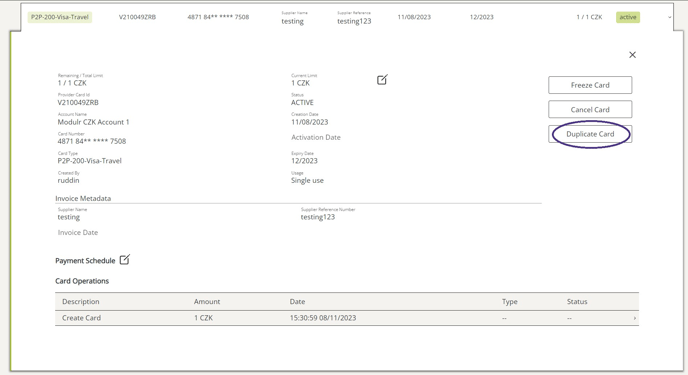The width and height of the screenshot is (688, 375).
Task: Click the Provider Card Id V210049ZRB in details
Action: point(78,103)
